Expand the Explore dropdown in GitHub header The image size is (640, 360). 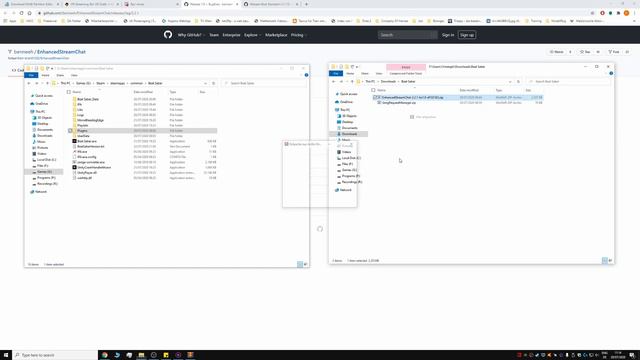(252, 35)
